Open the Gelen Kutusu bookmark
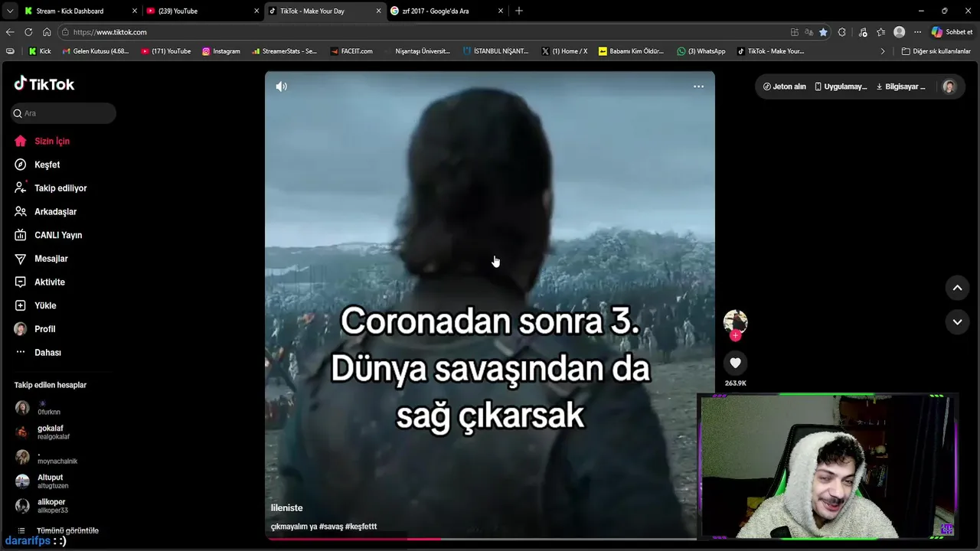Screen dimensions: 980x551 (x=95, y=51)
